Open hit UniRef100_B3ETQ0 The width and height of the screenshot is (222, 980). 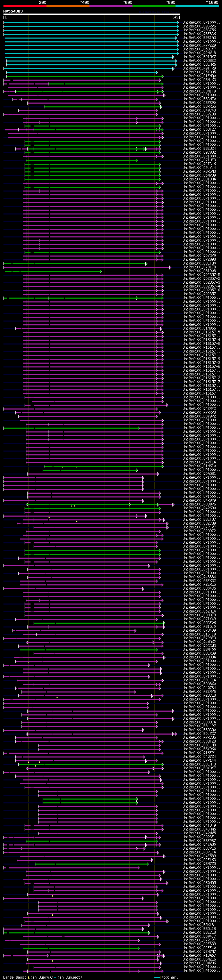click(199, 263)
